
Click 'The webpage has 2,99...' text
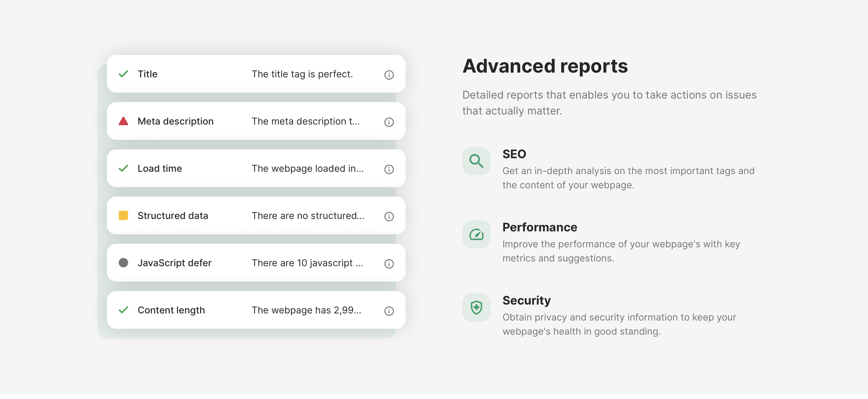click(x=306, y=310)
